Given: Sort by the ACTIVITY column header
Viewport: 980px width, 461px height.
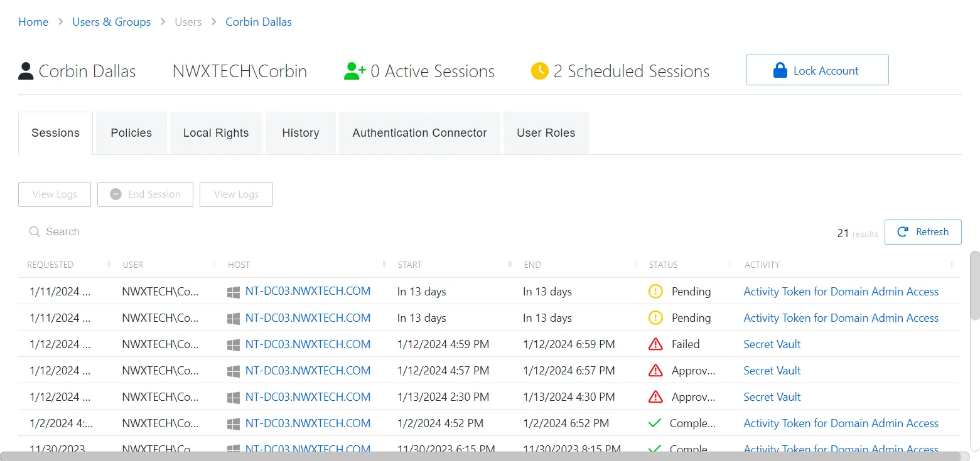Looking at the screenshot, I should 762,265.
